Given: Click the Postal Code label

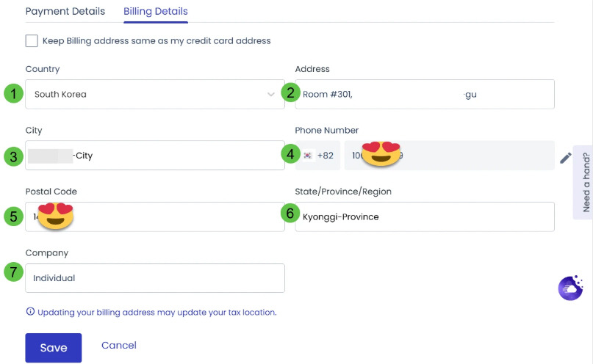Looking at the screenshot, I should [51, 192].
